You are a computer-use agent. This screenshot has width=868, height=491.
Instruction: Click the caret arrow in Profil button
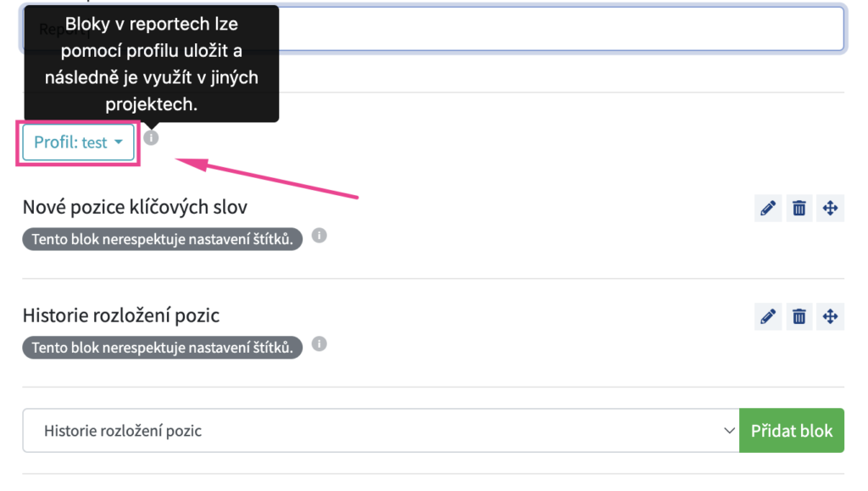(119, 142)
